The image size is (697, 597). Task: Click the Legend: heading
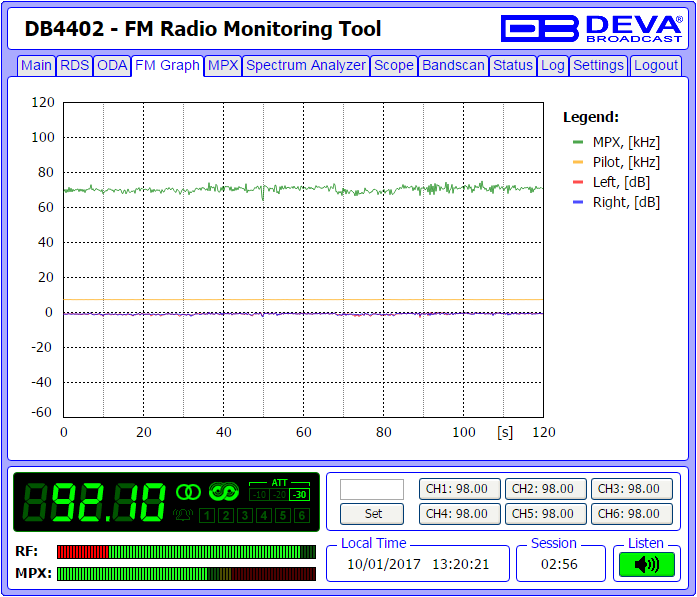(591, 117)
